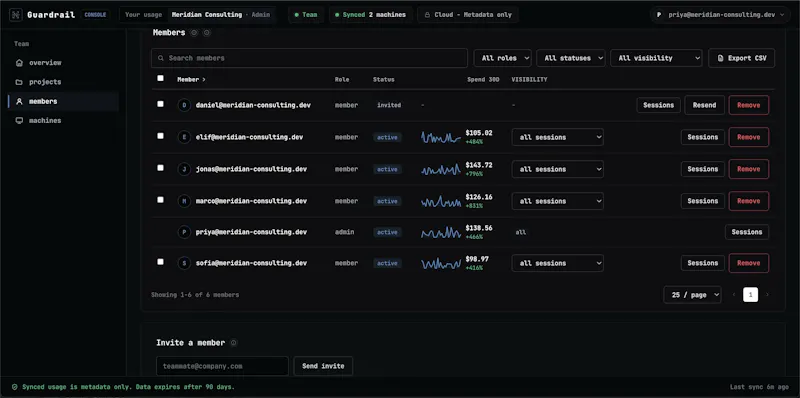Click the members person icon in sidebar
This screenshot has width=800, height=398.
19,102
